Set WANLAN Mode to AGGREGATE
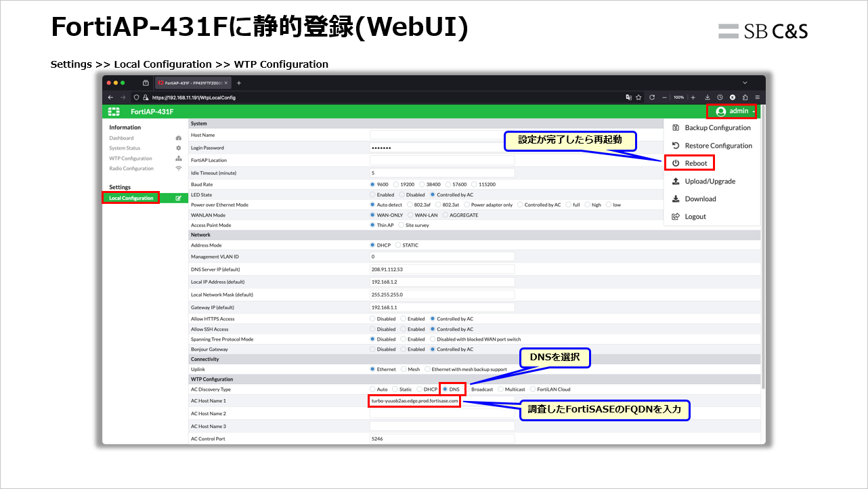 pyautogui.click(x=445, y=215)
